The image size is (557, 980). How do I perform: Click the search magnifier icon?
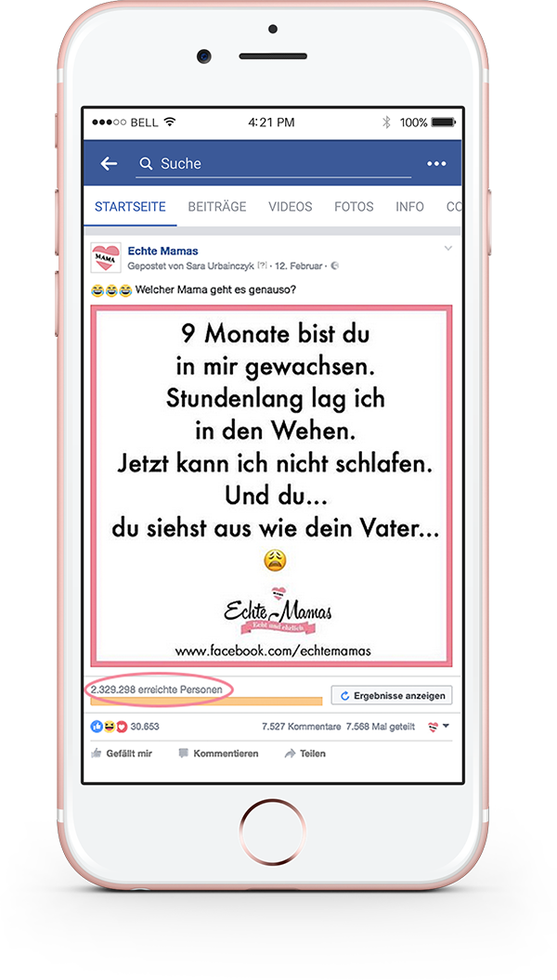point(146,163)
